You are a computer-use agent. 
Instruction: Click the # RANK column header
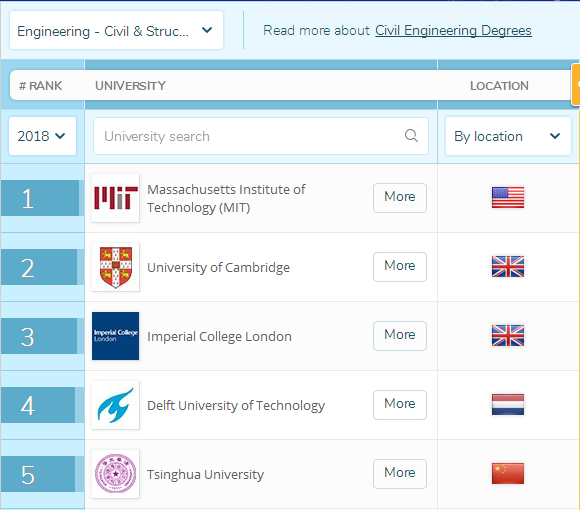40,86
